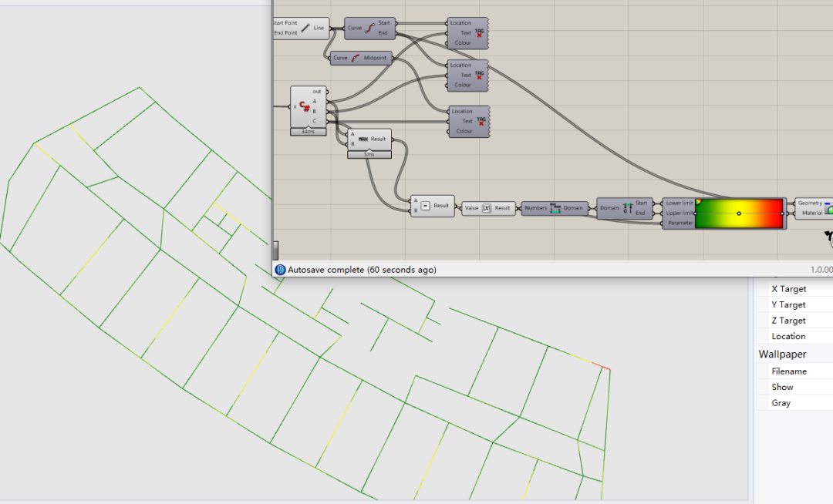This screenshot has width=833, height=504.
Task: Click the x input of the C# component
Action: coord(295,106)
